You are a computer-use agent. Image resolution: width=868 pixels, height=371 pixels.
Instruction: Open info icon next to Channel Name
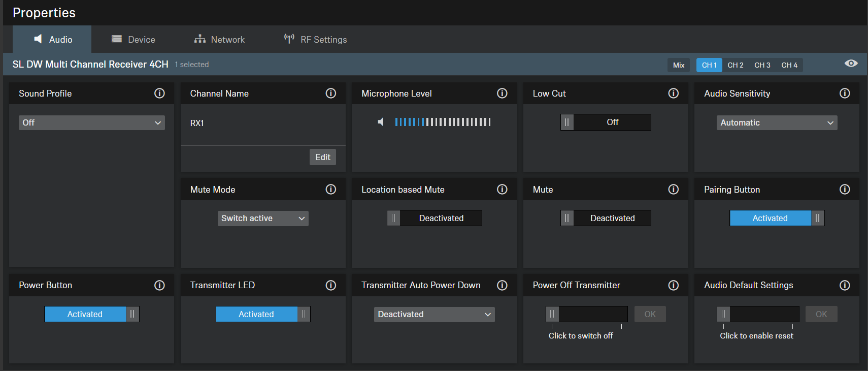(330, 94)
